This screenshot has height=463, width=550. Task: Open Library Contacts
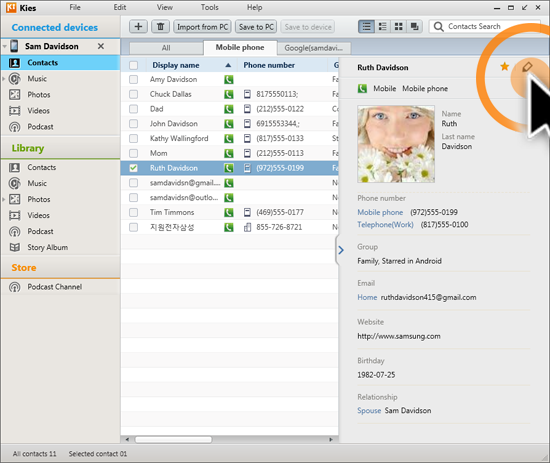[x=41, y=167]
